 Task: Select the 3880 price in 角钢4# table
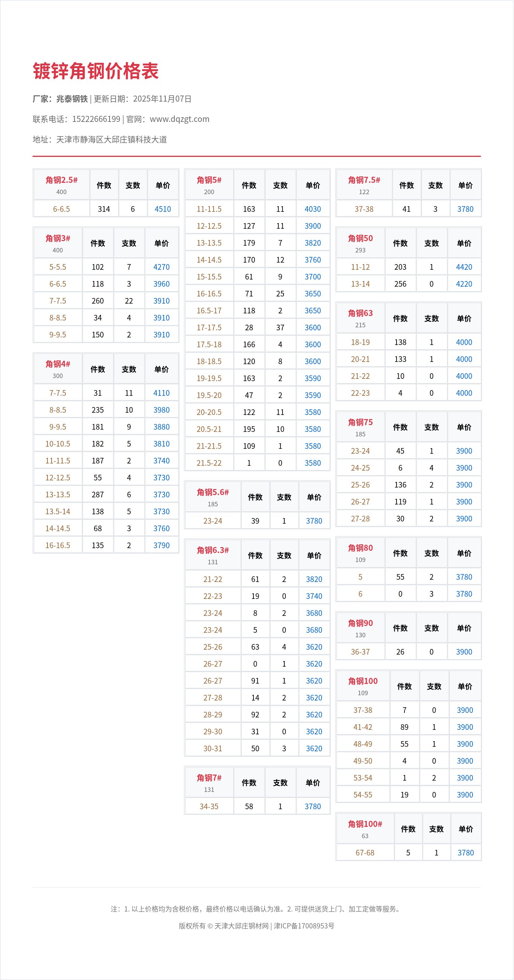(162, 427)
